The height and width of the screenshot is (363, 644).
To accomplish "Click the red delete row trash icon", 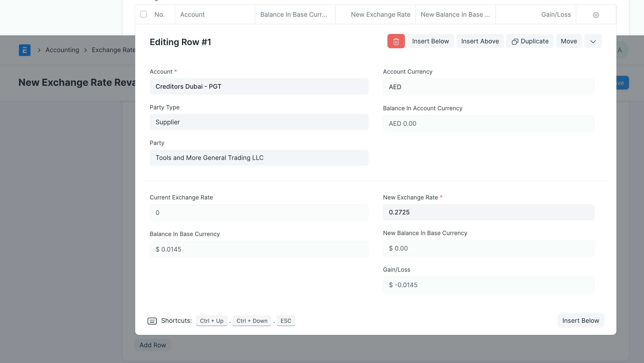I will 396,41.
